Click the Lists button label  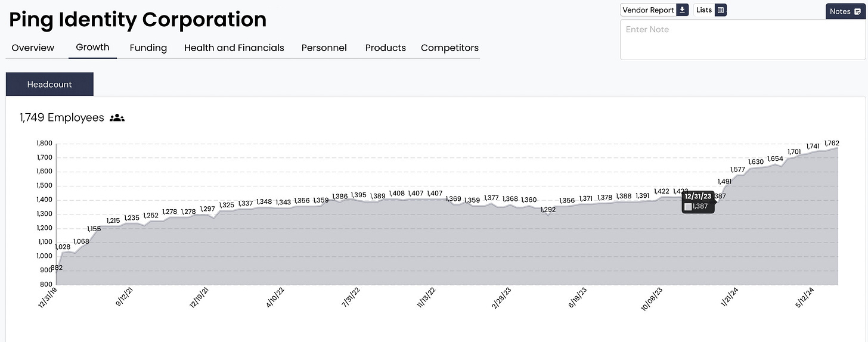point(704,10)
